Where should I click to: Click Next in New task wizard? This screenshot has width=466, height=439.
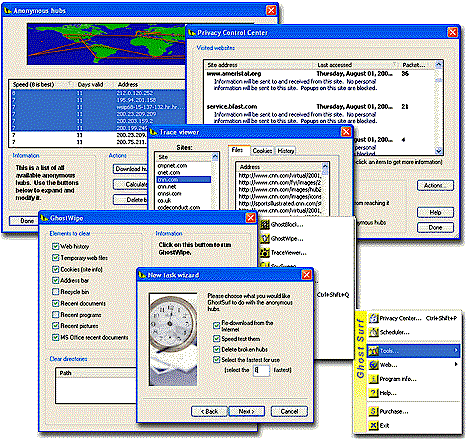pyautogui.click(x=247, y=411)
